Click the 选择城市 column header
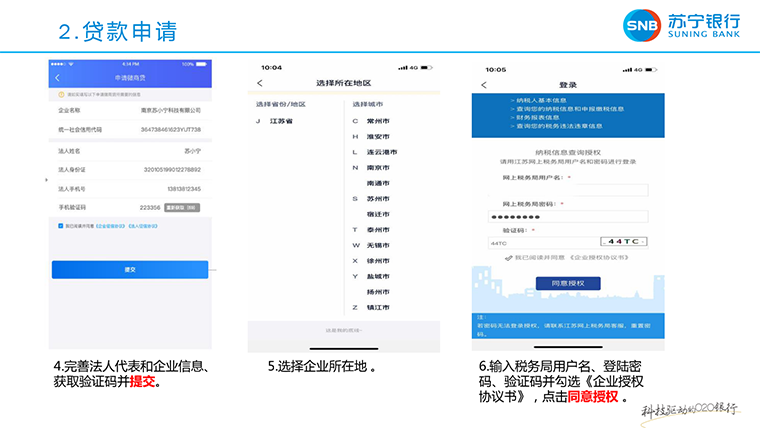 click(367, 104)
